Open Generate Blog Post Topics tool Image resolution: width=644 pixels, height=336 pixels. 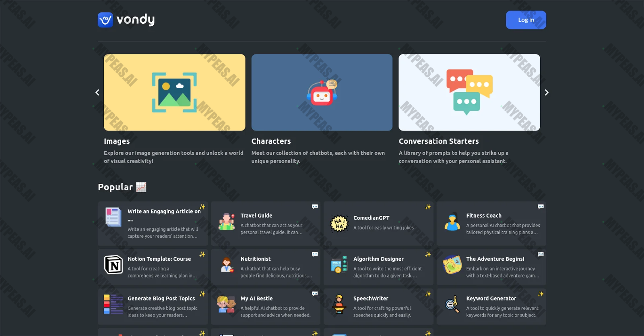click(x=161, y=299)
